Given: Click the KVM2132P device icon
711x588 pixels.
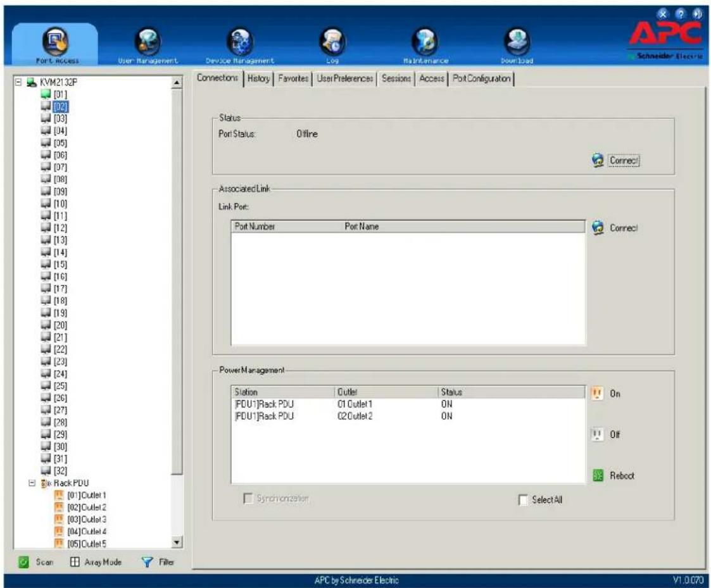Looking at the screenshot, I should [x=32, y=82].
